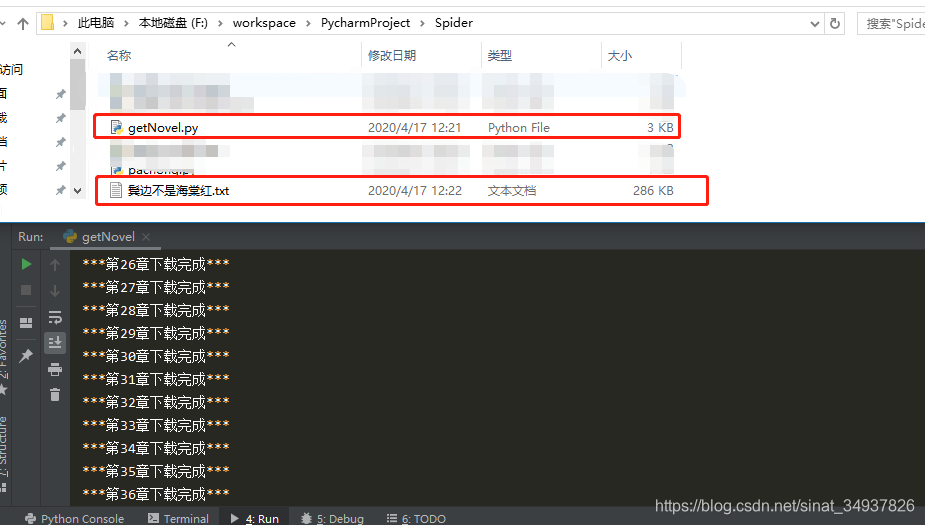
Task: Expand chevron after 此电脑 breadcrumb
Action: [x=126, y=24]
